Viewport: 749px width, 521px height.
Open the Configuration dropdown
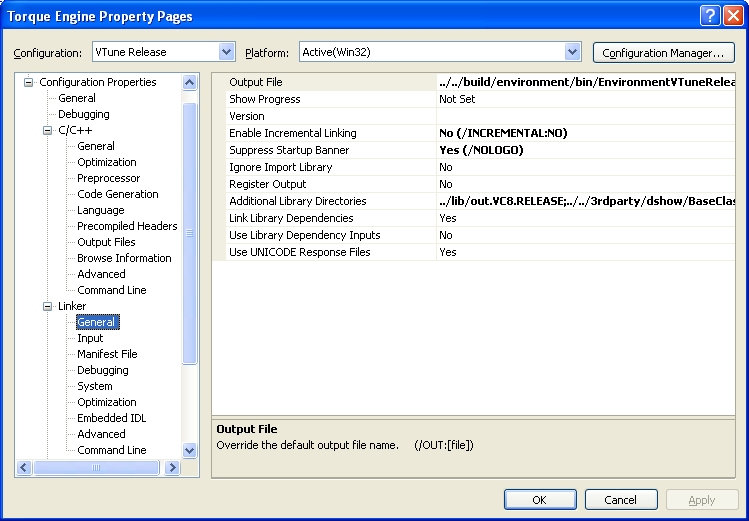226,52
